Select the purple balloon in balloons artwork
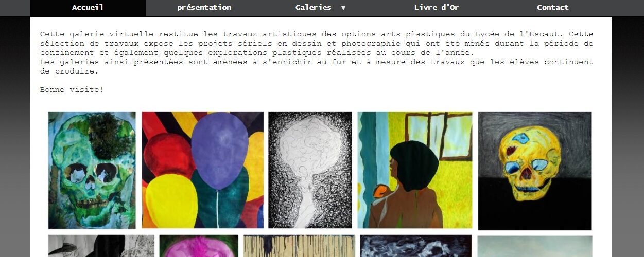Screen dimensions: 644x257 220,151
